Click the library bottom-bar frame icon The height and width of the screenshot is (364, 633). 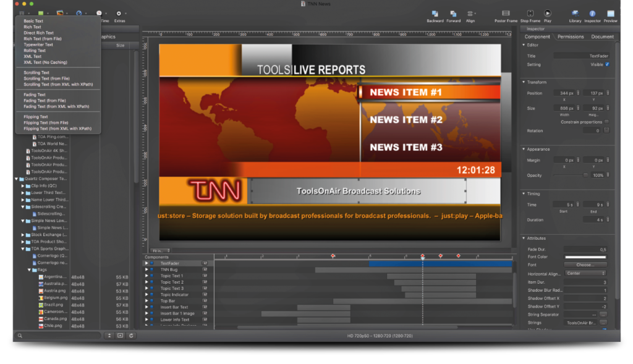[x=121, y=336]
